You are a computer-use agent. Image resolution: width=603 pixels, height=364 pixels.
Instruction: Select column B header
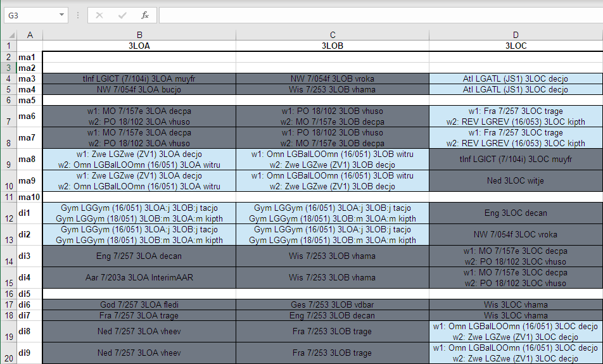pyautogui.click(x=139, y=35)
